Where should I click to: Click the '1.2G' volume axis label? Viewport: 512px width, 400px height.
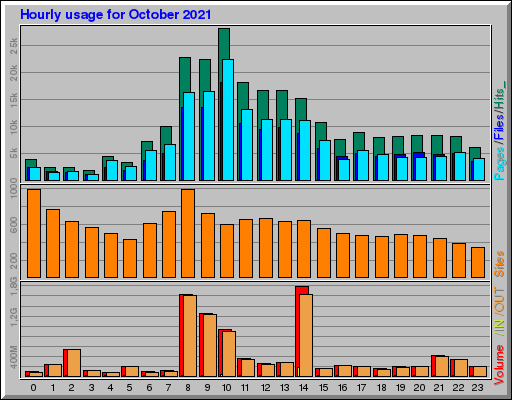click(x=13, y=317)
